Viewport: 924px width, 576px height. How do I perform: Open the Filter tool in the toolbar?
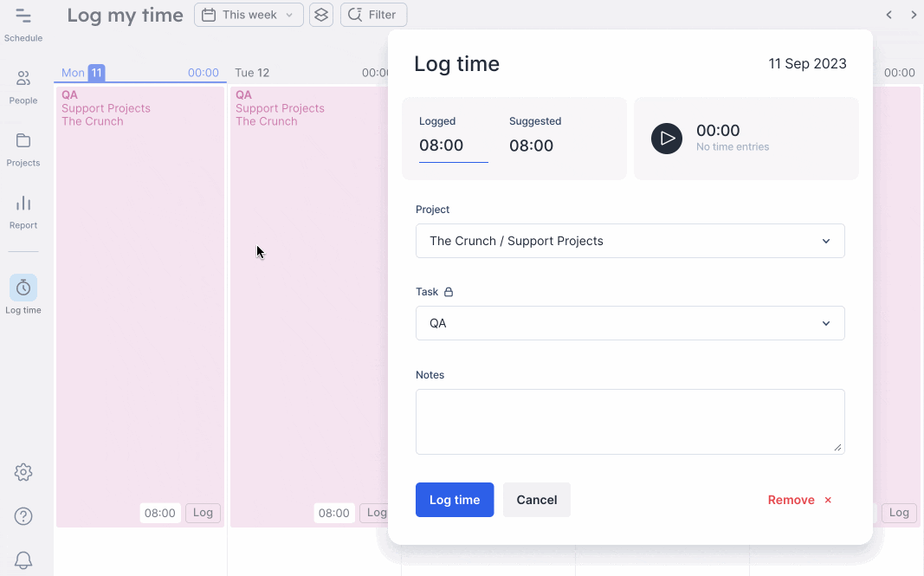point(373,14)
